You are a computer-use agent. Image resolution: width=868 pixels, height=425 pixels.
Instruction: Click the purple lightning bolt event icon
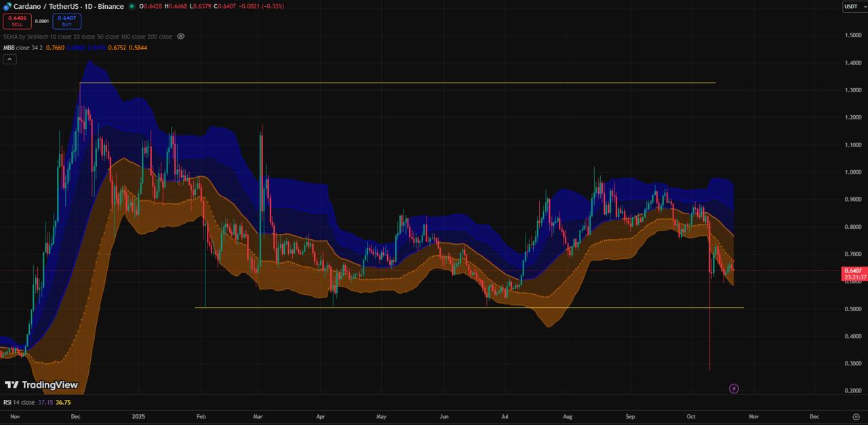pyautogui.click(x=734, y=388)
